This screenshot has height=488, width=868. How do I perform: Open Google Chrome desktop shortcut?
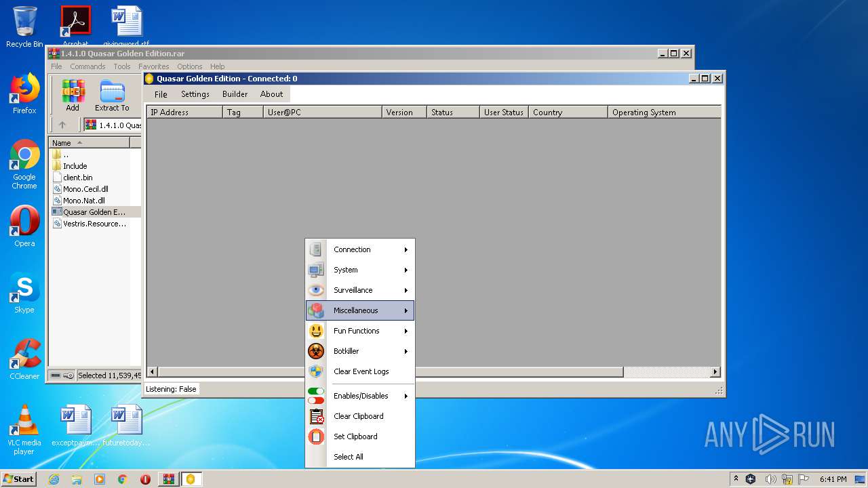coord(24,165)
